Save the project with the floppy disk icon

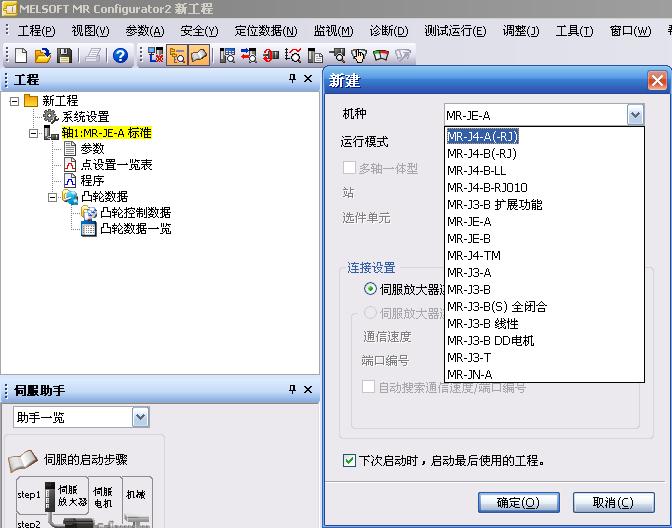pyautogui.click(x=64, y=55)
